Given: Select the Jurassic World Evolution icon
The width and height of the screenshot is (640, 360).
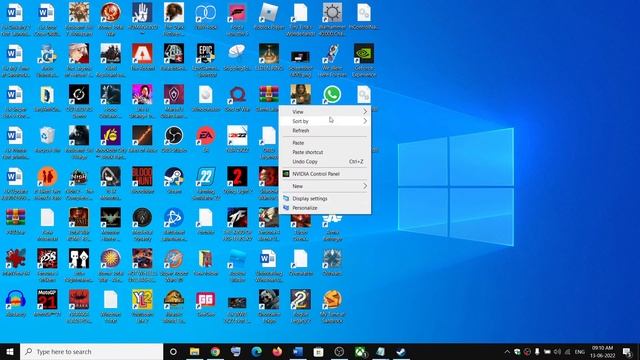Looking at the screenshot, I should 174,299.
